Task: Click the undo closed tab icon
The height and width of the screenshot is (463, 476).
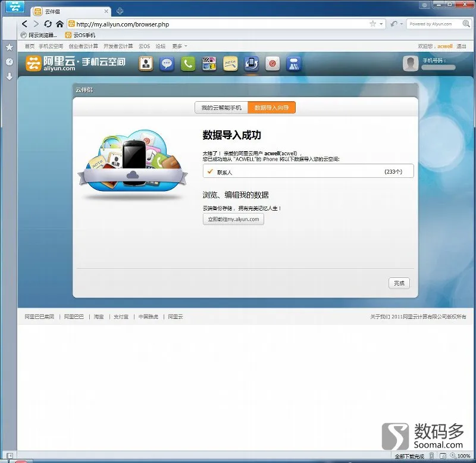Action: click(x=394, y=24)
